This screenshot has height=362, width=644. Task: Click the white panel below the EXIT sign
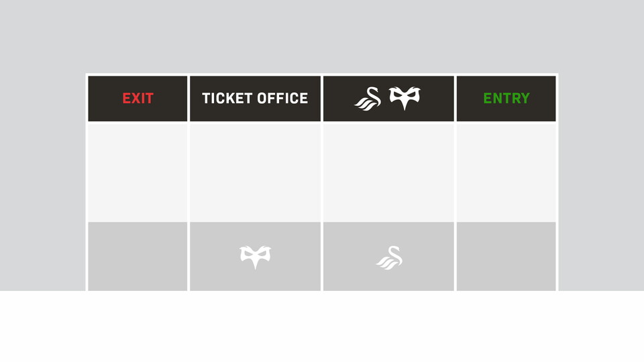(x=138, y=172)
